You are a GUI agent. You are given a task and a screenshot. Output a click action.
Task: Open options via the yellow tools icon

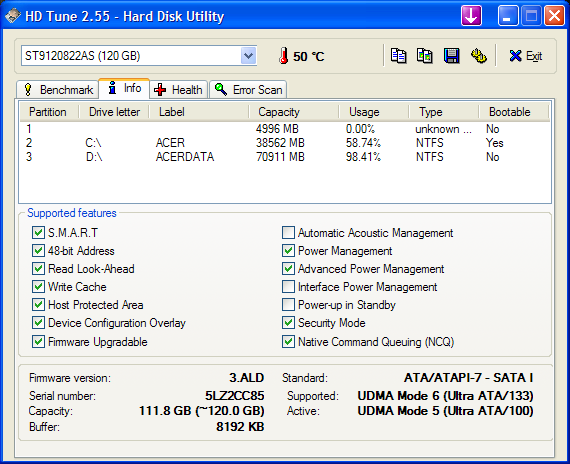pyautogui.click(x=479, y=56)
